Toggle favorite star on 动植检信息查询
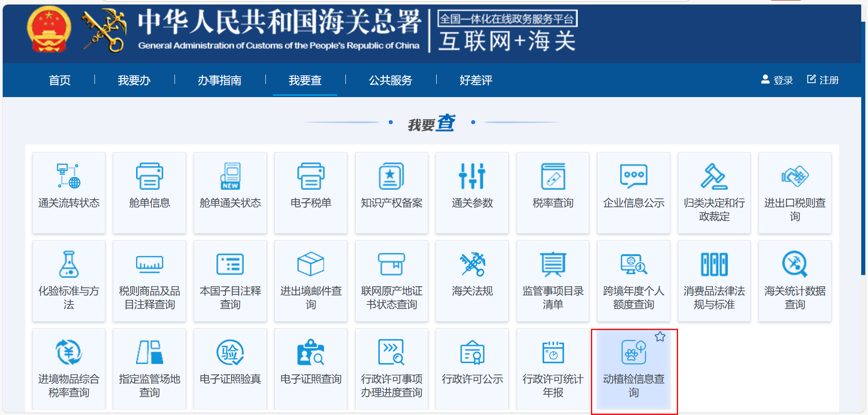 click(660, 337)
